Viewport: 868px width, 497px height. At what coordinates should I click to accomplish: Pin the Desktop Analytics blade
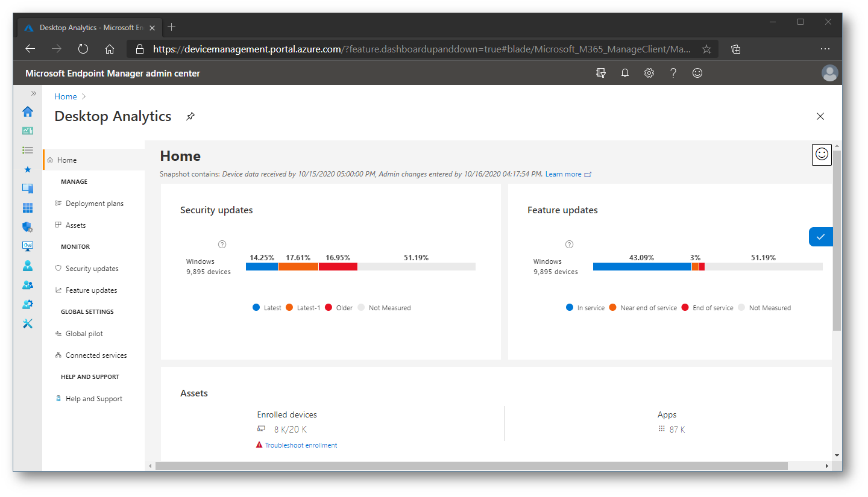[x=190, y=116]
